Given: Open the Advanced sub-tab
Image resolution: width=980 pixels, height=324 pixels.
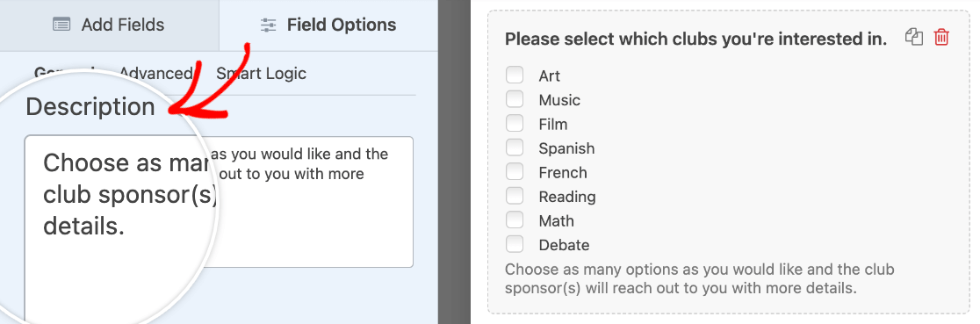Looking at the screenshot, I should point(155,73).
